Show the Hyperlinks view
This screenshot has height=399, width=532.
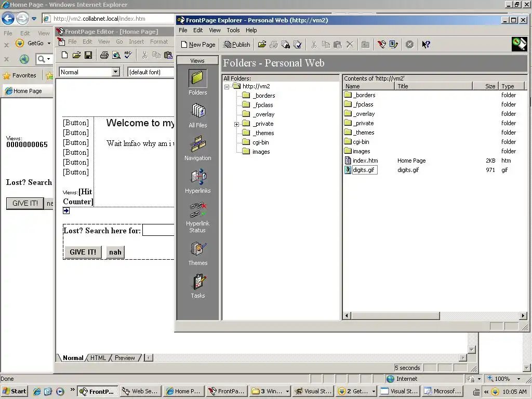pyautogui.click(x=197, y=181)
